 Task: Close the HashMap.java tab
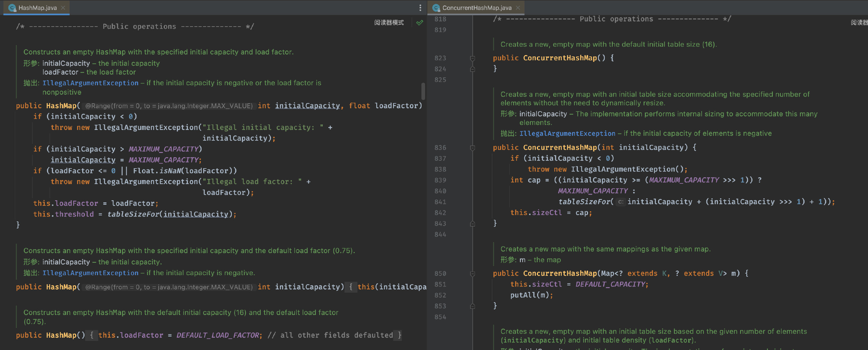(x=63, y=7)
